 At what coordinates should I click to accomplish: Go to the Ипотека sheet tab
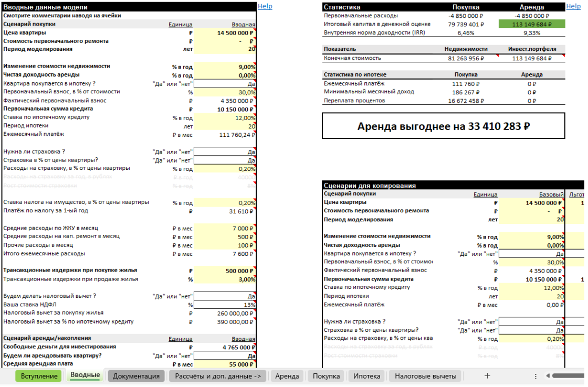[x=366, y=376]
